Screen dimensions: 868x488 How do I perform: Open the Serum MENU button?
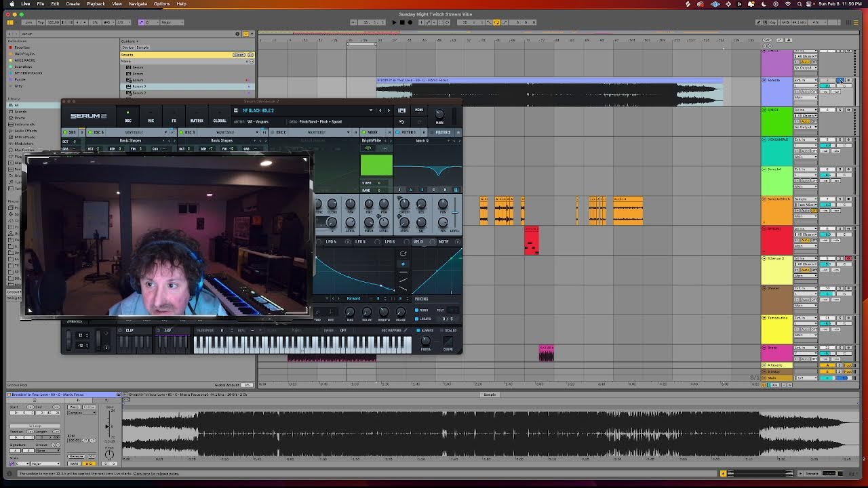coord(419,110)
